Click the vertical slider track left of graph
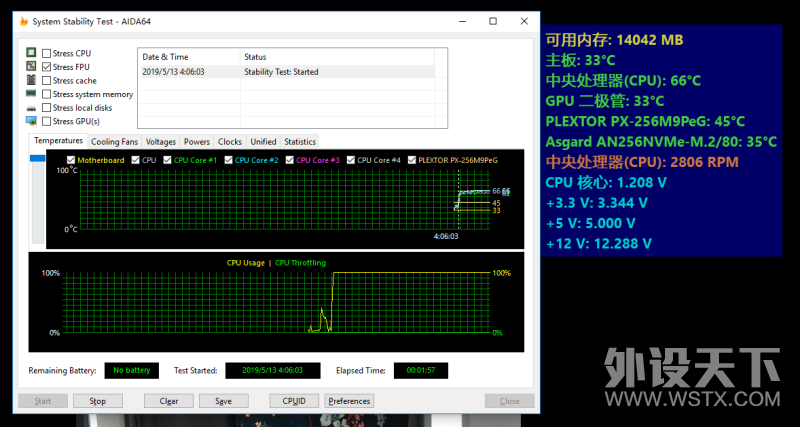Viewport: 800px width, 427px height. tap(38, 203)
